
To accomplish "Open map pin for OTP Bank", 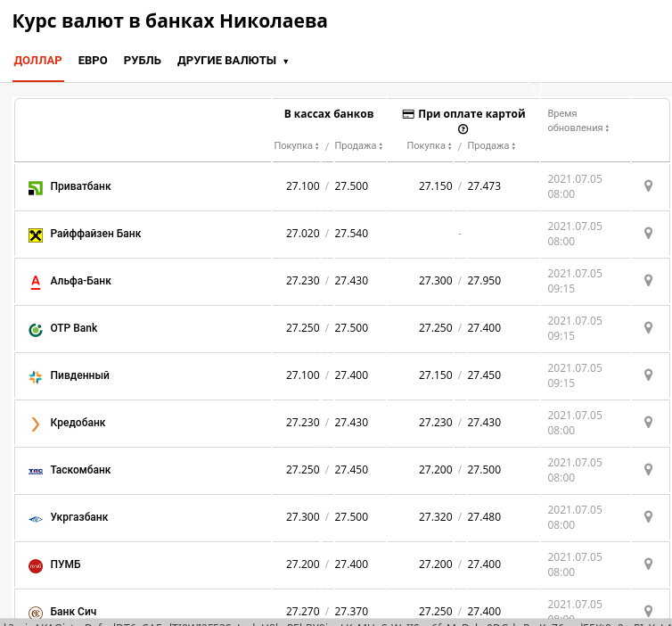I will (649, 327).
